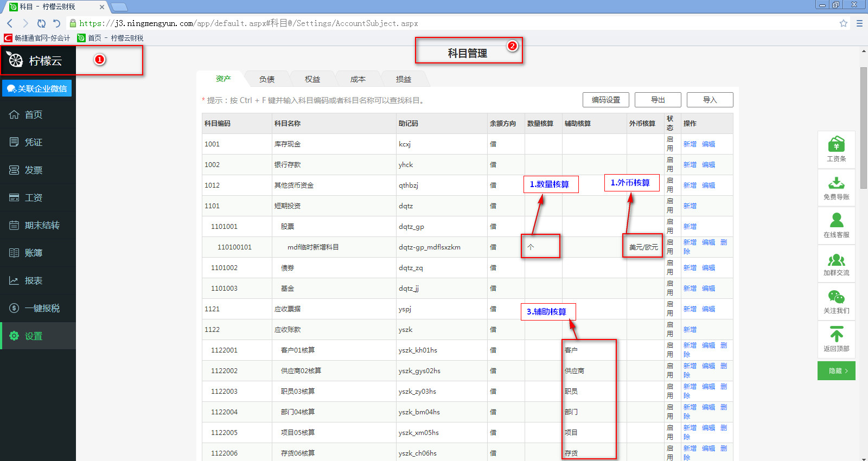Switch to the 负债 tab
868x461 pixels.
(267, 79)
